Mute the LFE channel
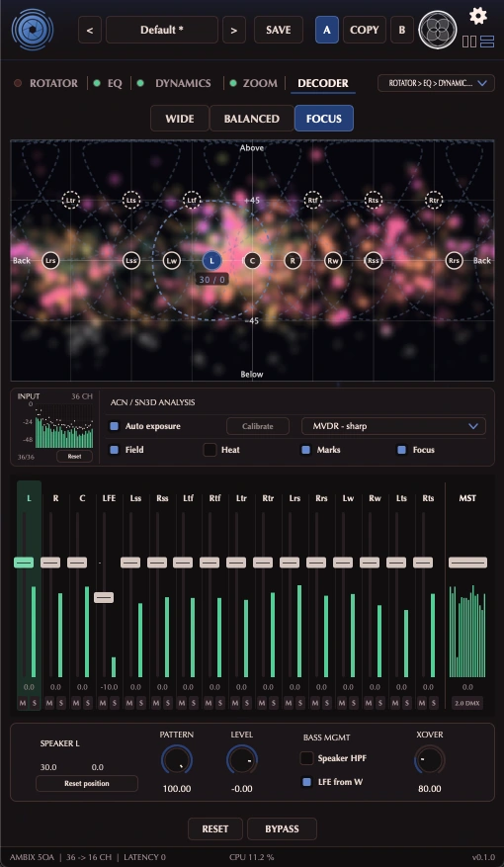The image size is (504, 867). click(x=102, y=703)
